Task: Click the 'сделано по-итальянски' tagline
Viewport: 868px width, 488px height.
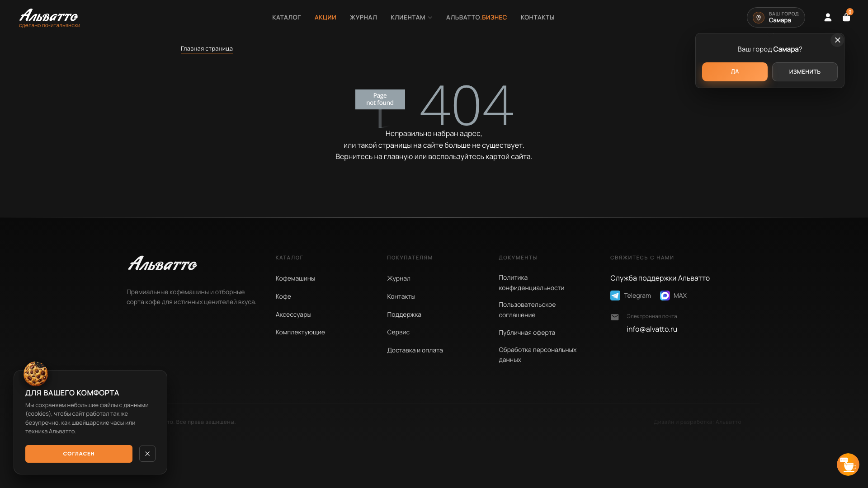Action: 50,25
